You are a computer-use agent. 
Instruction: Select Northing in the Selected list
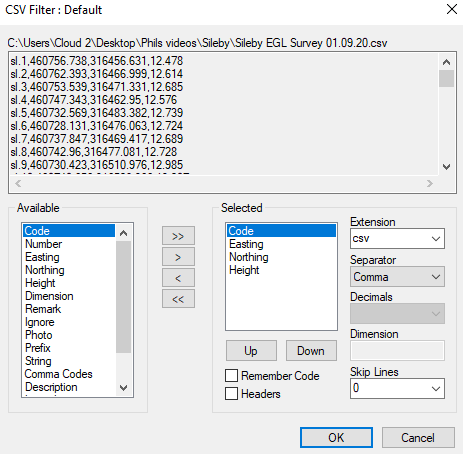pyautogui.click(x=249, y=257)
